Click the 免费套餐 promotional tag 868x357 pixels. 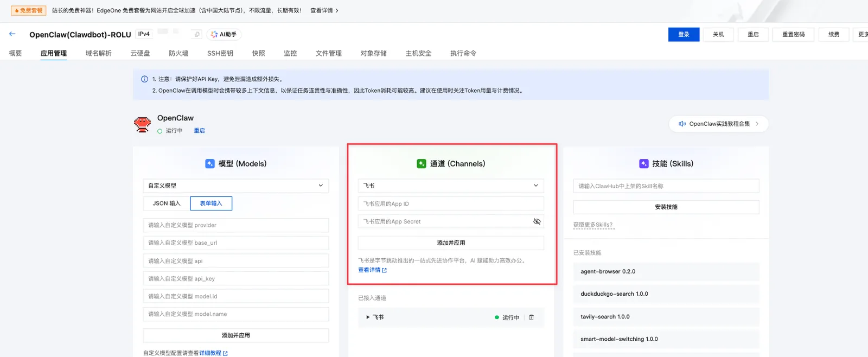point(28,10)
